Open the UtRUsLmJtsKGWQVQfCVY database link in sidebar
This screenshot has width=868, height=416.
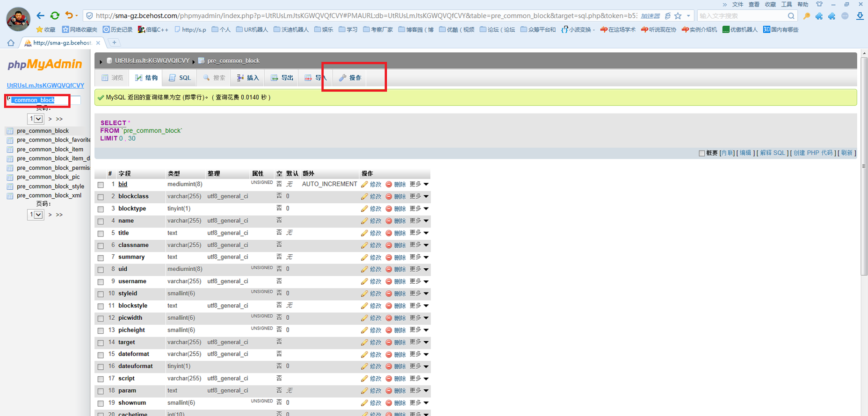pos(45,85)
